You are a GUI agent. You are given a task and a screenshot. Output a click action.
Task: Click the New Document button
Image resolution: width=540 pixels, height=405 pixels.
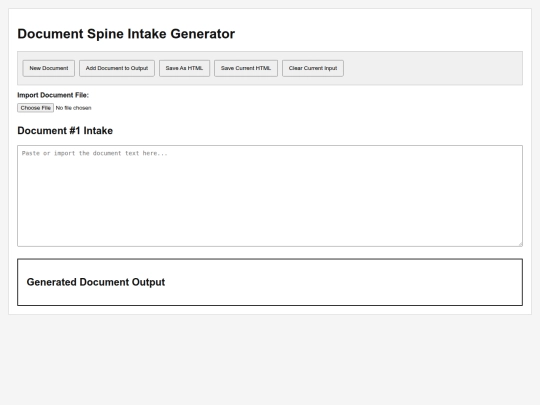(49, 68)
